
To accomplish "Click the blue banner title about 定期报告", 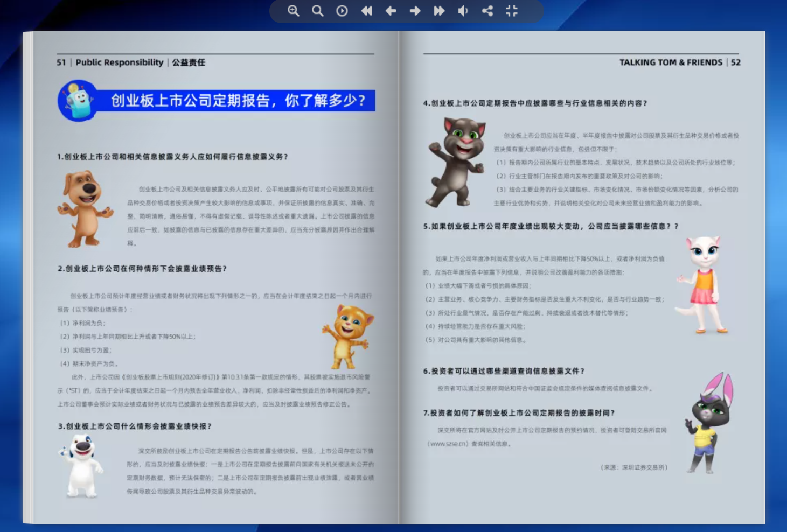I will click(237, 101).
